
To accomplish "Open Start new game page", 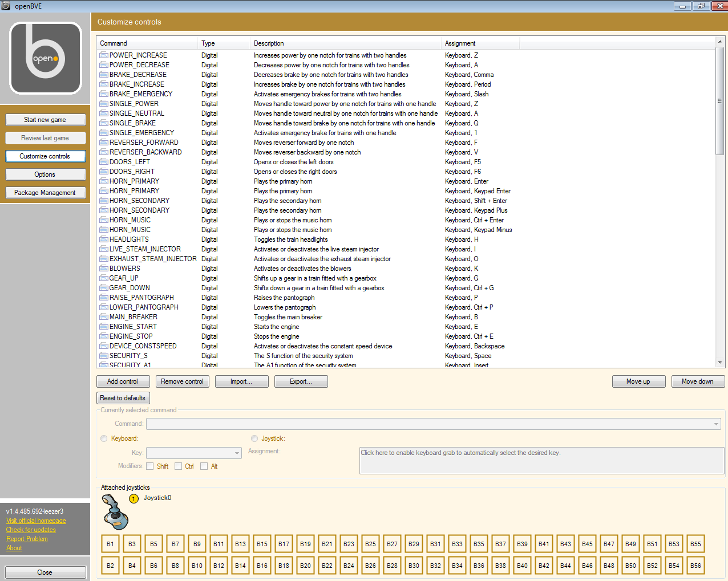I will tap(45, 120).
